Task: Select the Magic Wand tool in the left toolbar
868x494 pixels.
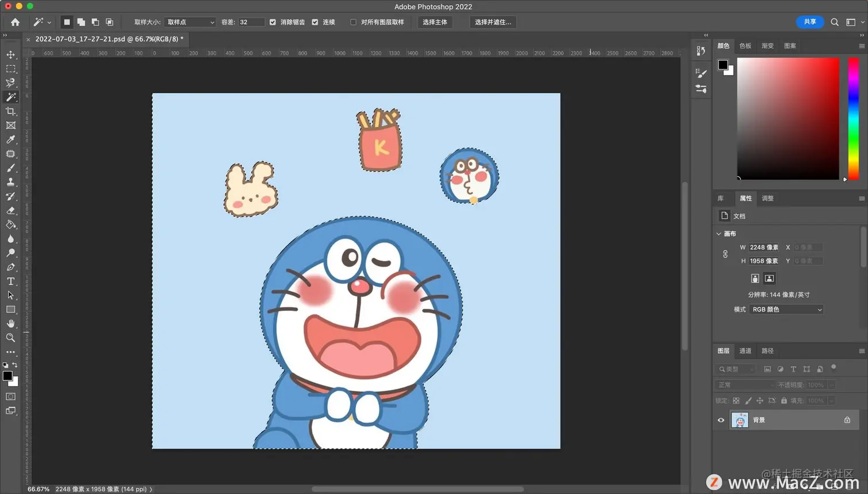Action: coord(10,97)
